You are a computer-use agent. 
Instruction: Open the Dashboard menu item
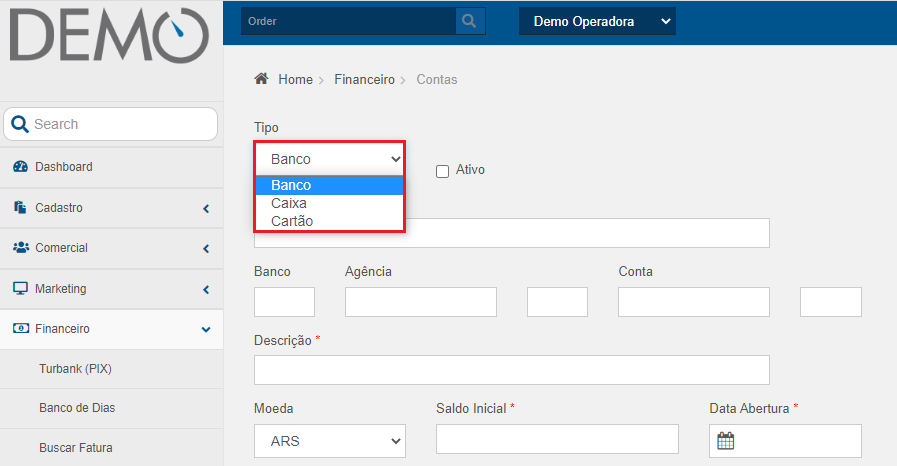tap(112, 167)
